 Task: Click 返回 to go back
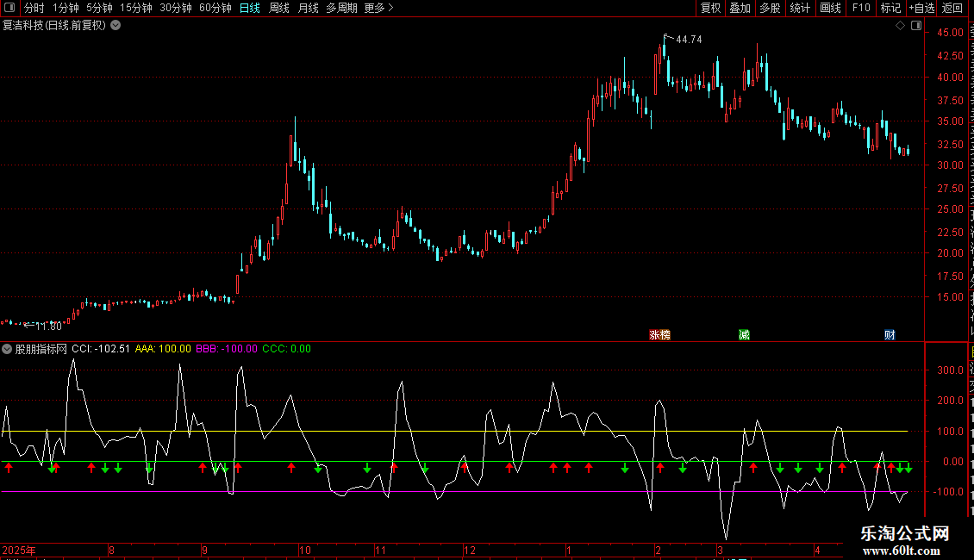952,8
